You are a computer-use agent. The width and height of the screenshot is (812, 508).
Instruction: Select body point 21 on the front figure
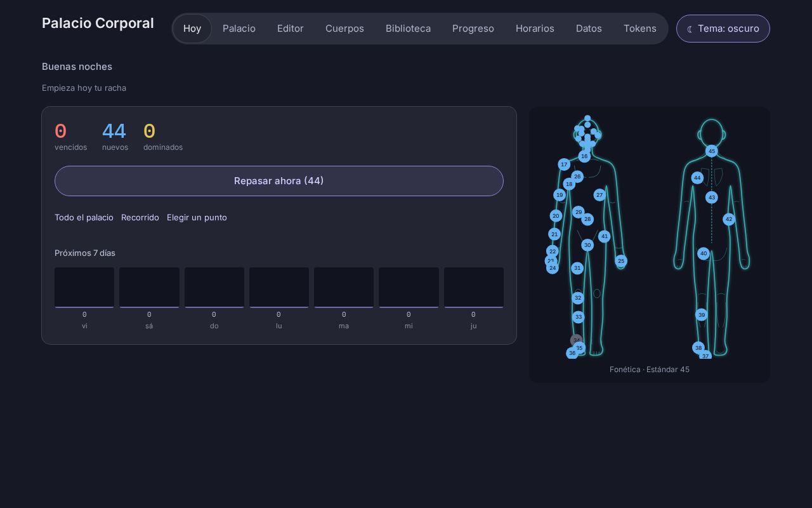coord(554,234)
